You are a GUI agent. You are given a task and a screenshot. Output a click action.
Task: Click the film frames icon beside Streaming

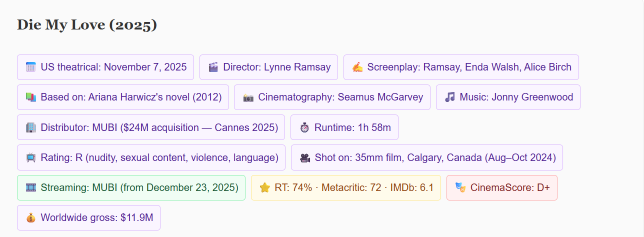(x=31, y=188)
